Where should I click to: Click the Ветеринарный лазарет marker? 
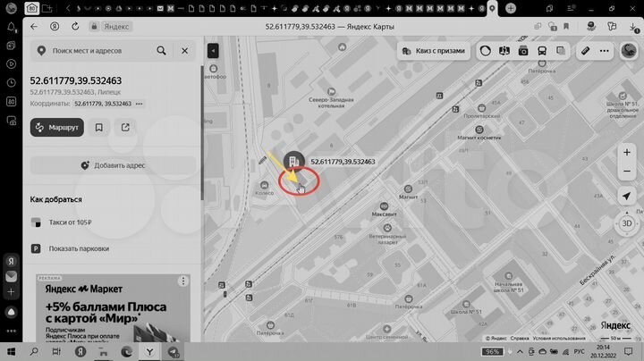click(387, 228)
